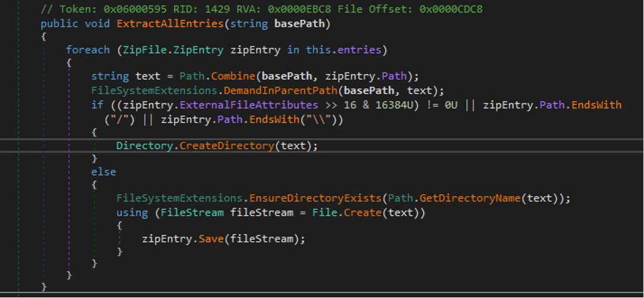Click the foreach keyword
The image size is (644, 298).
click(x=87, y=50)
